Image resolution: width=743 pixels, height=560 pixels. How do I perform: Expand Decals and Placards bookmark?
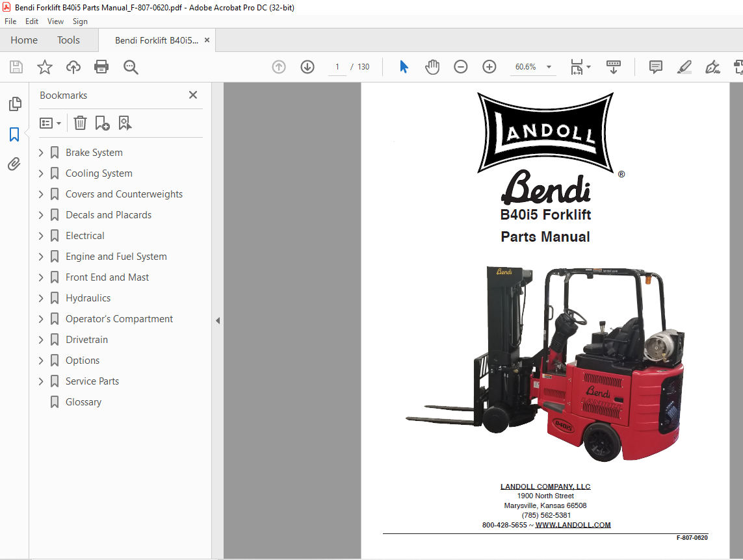click(x=41, y=215)
